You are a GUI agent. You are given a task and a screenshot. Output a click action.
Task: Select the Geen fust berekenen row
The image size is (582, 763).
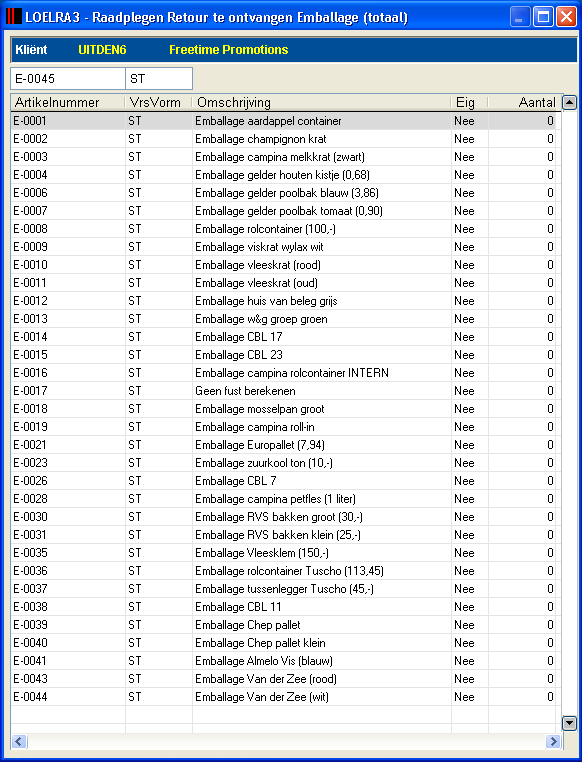[283, 391]
